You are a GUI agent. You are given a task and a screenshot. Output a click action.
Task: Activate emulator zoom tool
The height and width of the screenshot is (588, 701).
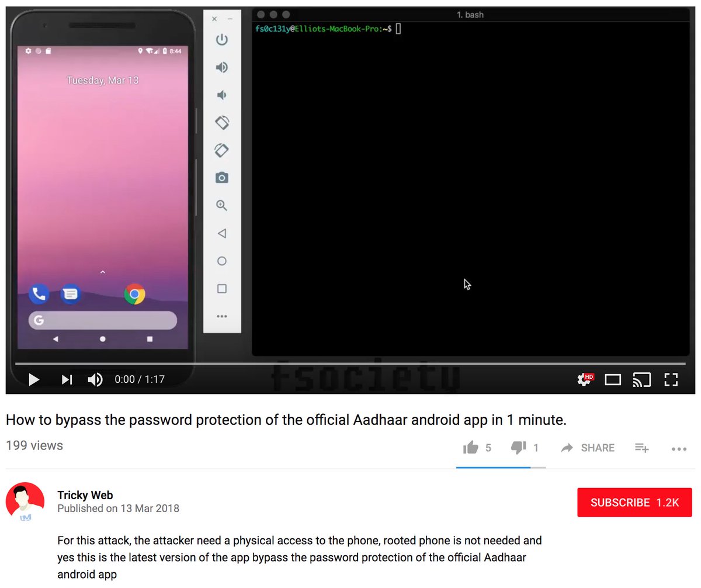(x=222, y=205)
